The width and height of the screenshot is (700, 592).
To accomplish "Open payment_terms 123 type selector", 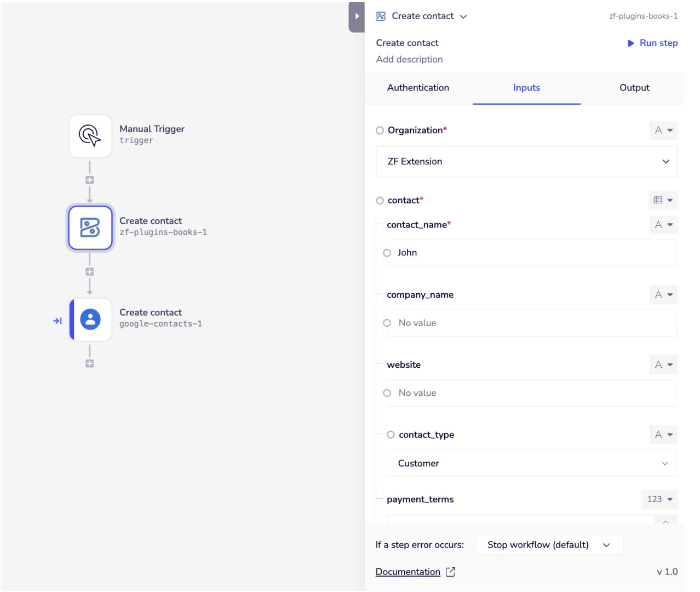I will 659,499.
